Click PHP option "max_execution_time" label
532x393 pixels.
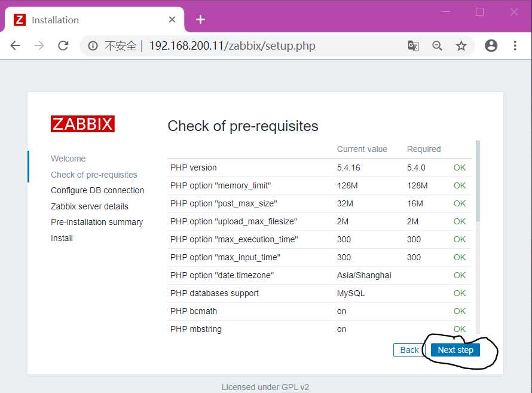pyautogui.click(x=234, y=240)
